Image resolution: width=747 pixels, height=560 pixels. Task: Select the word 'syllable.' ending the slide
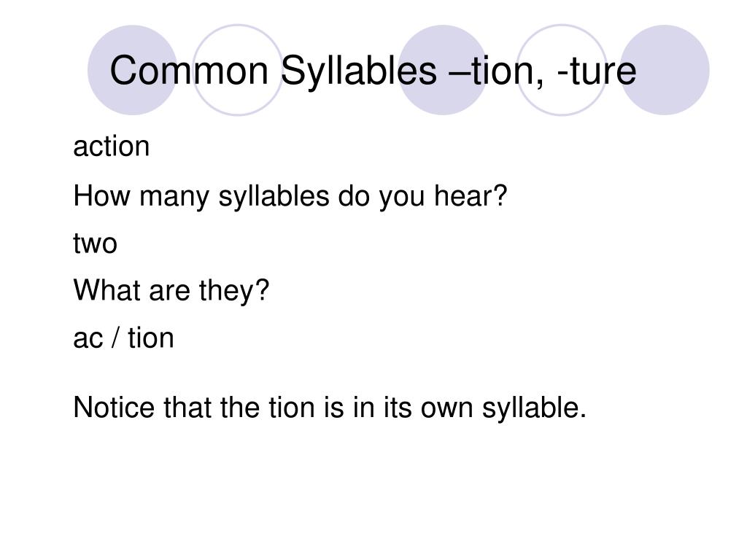534,409
